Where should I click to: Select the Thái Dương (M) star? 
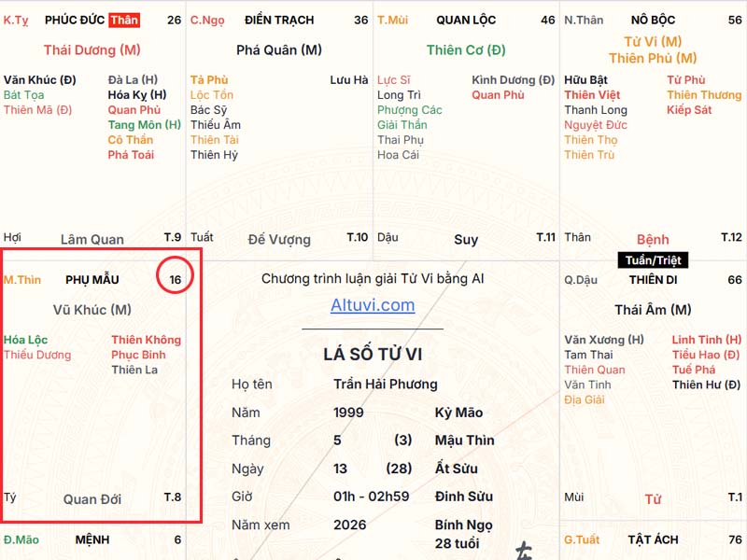[x=92, y=50]
